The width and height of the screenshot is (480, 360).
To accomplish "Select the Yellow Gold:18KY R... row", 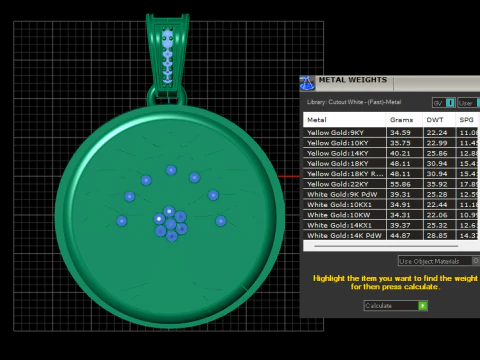I will [390, 174].
